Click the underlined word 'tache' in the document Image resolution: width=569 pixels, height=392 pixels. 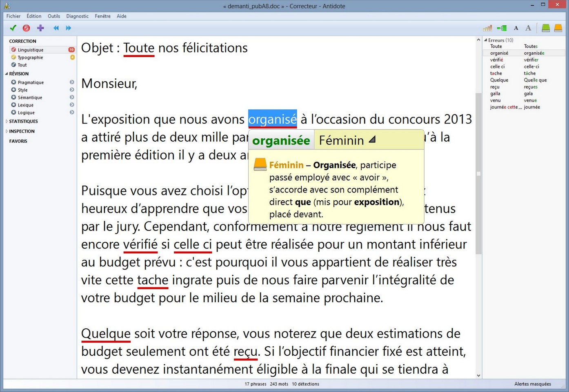tap(153, 280)
